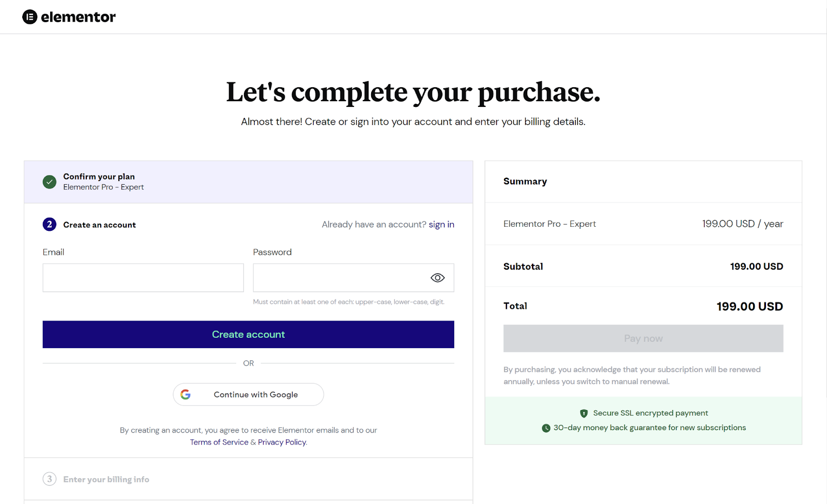Image resolution: width=827 pixels, height=504 pixels.
Task: Click 'Secure SSL encrypted payment' text
Action: point(650,413)
